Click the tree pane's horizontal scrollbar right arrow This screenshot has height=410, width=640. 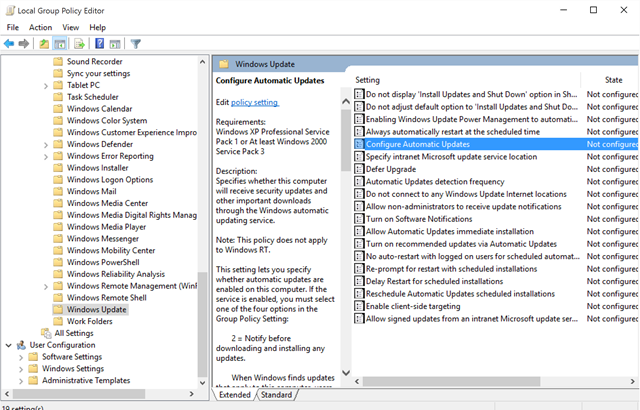pos(190,394)
